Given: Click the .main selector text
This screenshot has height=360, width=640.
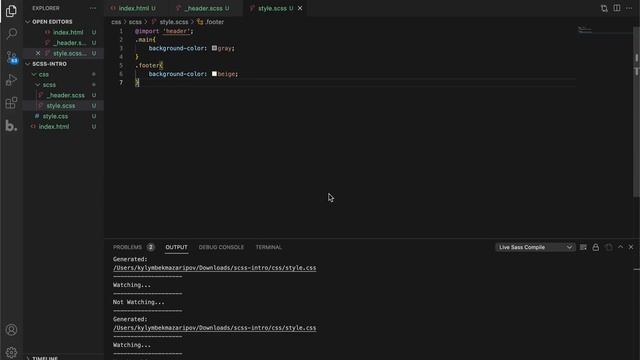Looking at the screenshot, I should (x=145, y=40).
